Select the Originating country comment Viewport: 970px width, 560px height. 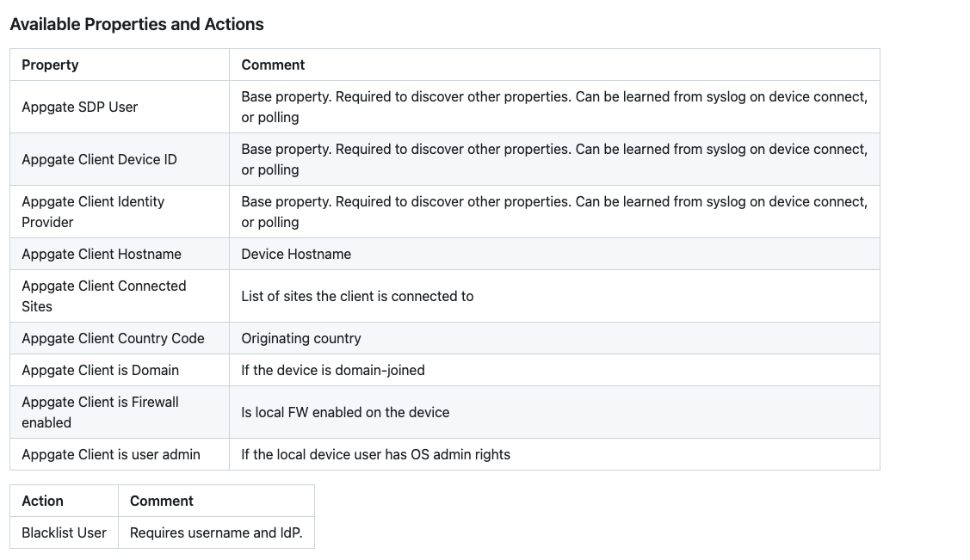pyautogui.click(x=300, y=338)
